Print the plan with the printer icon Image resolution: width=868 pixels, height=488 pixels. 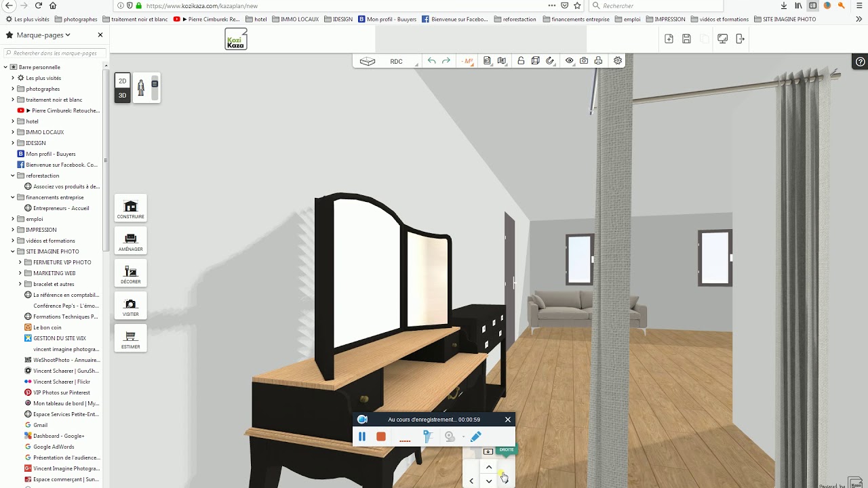pyautogui.click(x=598, y=61)
